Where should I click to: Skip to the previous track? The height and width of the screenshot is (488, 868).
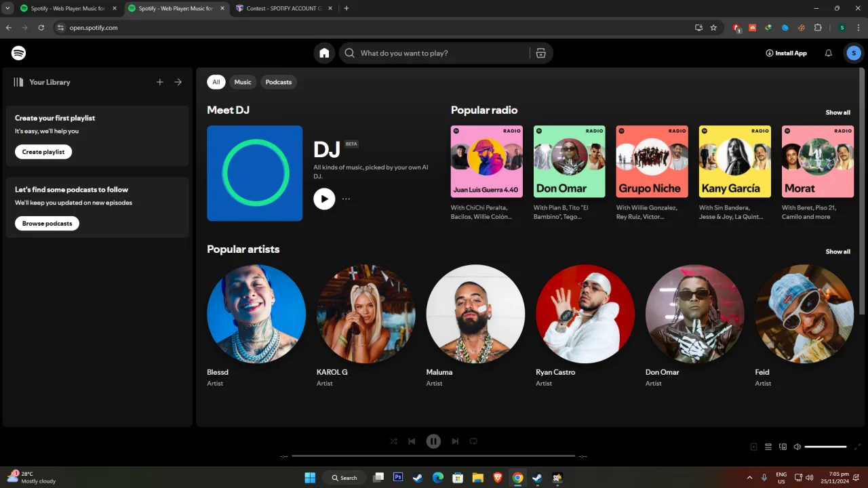point(412,441)
